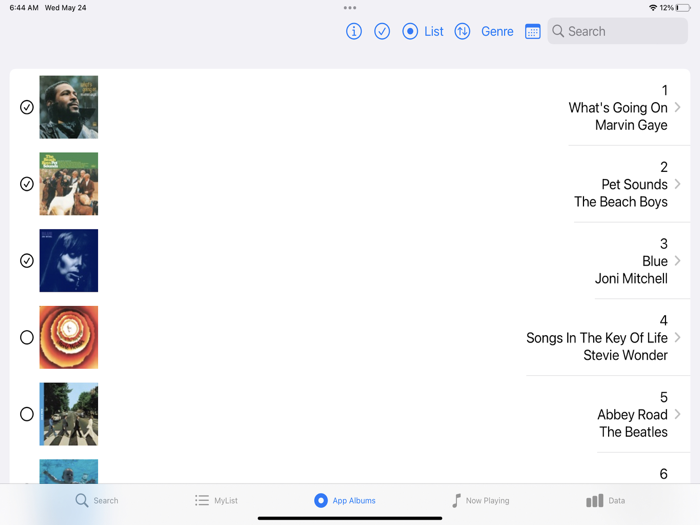Tap the battery indicator showing 12%
Viewport: 700px width, 525px height.
pyautogui.click(x=683, y=8)
